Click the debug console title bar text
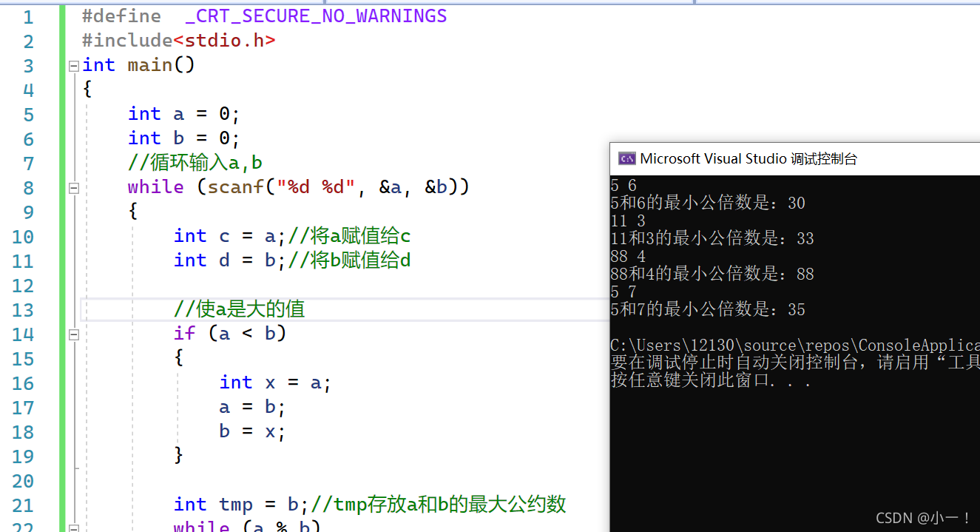The height and width of the screenshot is (532, 980). [748, 158]
